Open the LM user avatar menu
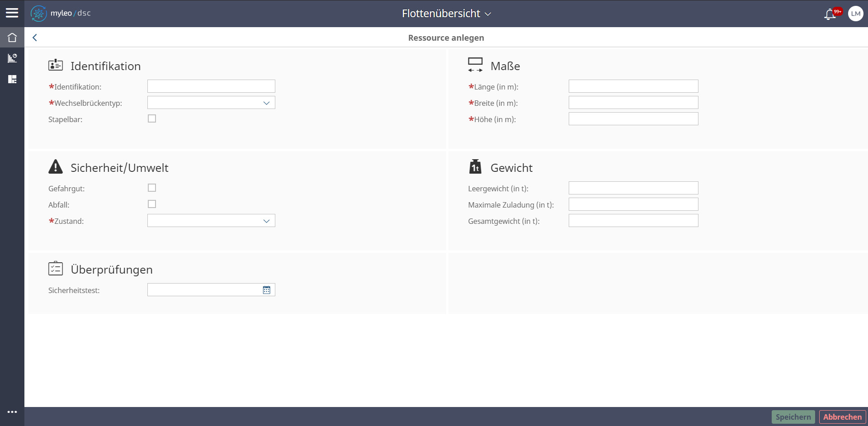This screenshot has width=868, height=426. point(855,14)
